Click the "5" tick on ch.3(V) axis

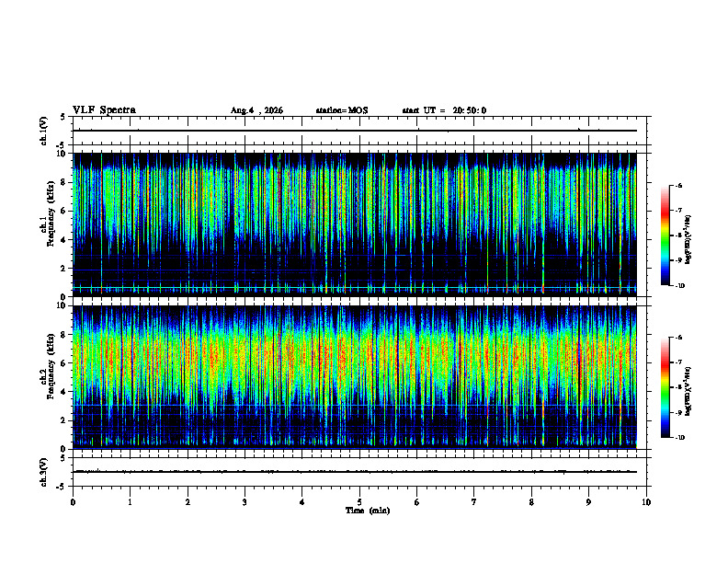tap(63, 458)
